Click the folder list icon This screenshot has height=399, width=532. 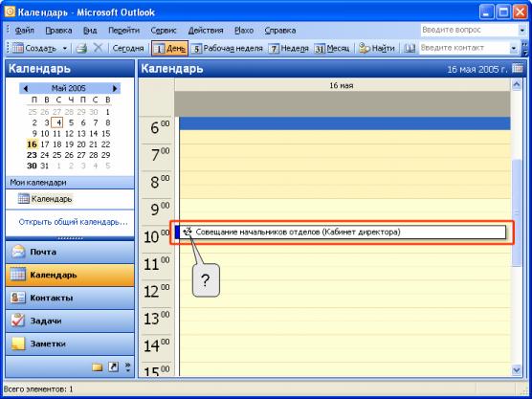coord(98,367)
